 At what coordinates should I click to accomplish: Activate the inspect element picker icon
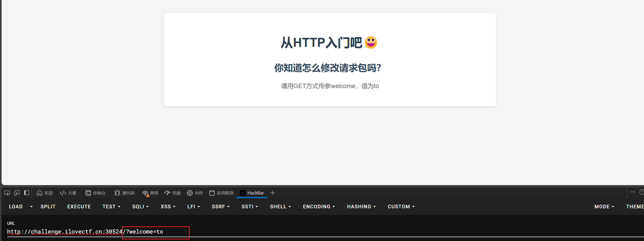click(7, 193)
